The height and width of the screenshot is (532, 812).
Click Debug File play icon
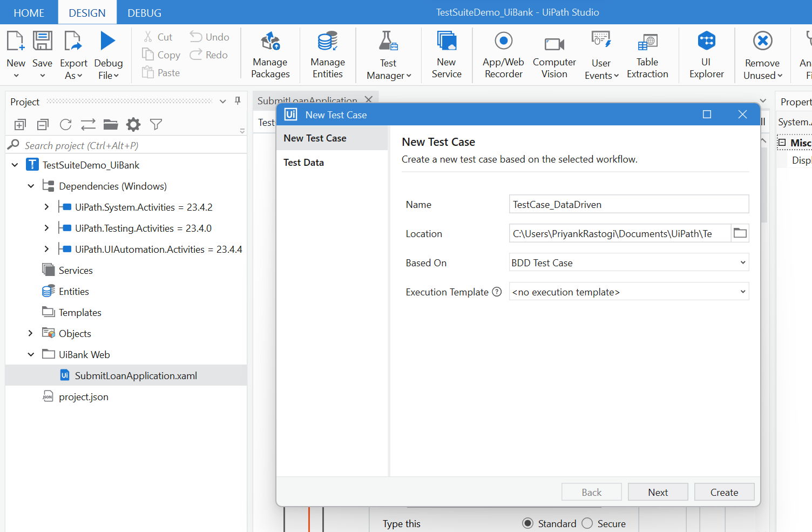(108, 41)
